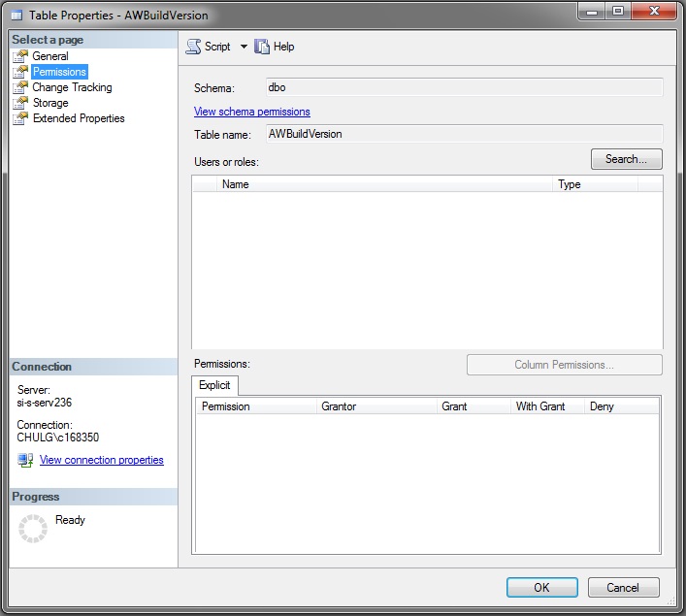Sort by the Type column header
Viewport: 686px width, 616px height.
click(595, 184)
